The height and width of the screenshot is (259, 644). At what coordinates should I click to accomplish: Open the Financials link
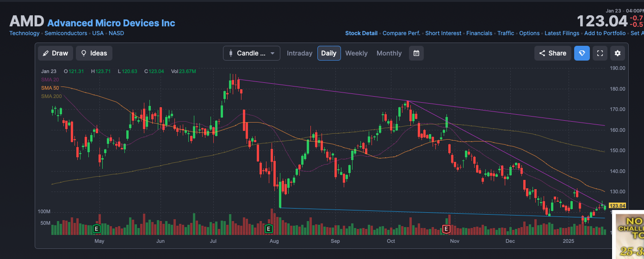click(x=479, y=33)
